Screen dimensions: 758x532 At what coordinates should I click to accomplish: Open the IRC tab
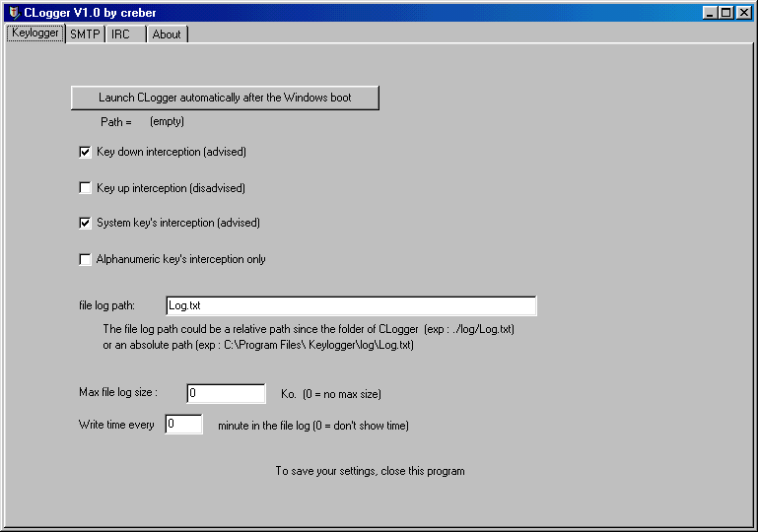(120, 33)
